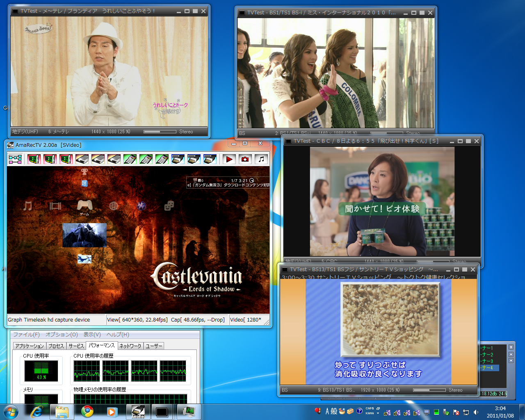The height and width of the screenshot is (420, 525).
Task: Select the third remote-control preset icon in AmaRecTV
Action: point(162,159)
